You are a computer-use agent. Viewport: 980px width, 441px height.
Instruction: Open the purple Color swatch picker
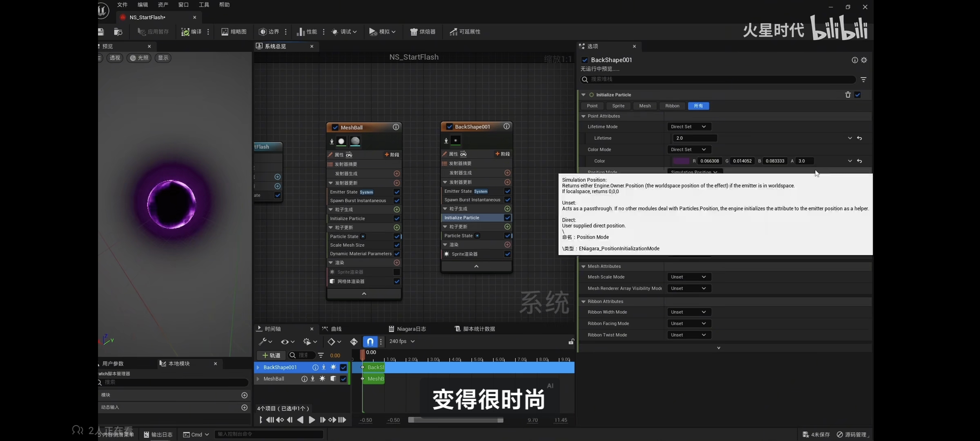coord(681,161)
